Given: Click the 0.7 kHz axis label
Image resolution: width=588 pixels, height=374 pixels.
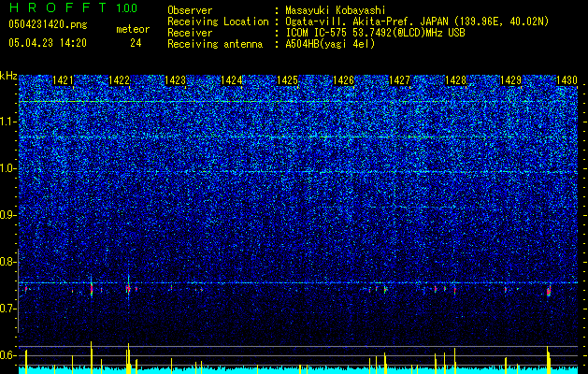Looking at the screenshot, I should click(x=7, y=309).
